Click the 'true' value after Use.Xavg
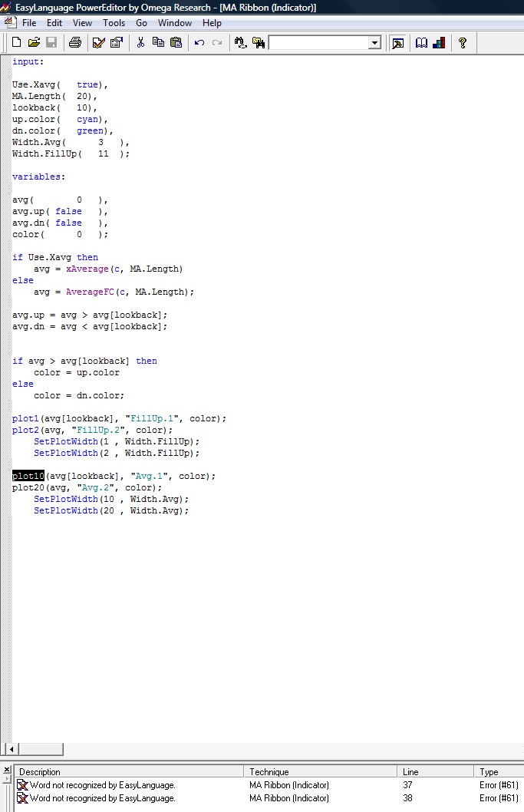 [x=87, y=84]
